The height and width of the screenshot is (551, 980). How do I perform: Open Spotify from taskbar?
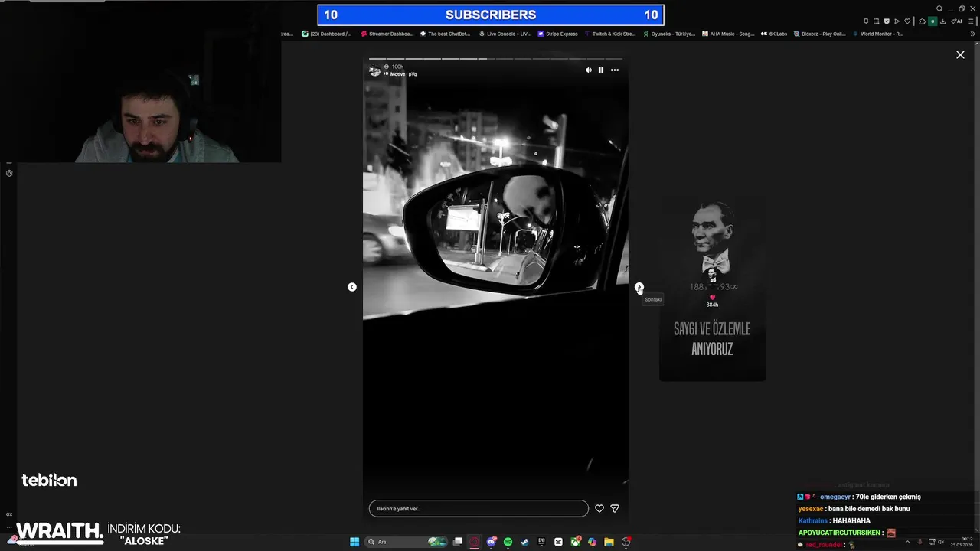pos(508,542)
